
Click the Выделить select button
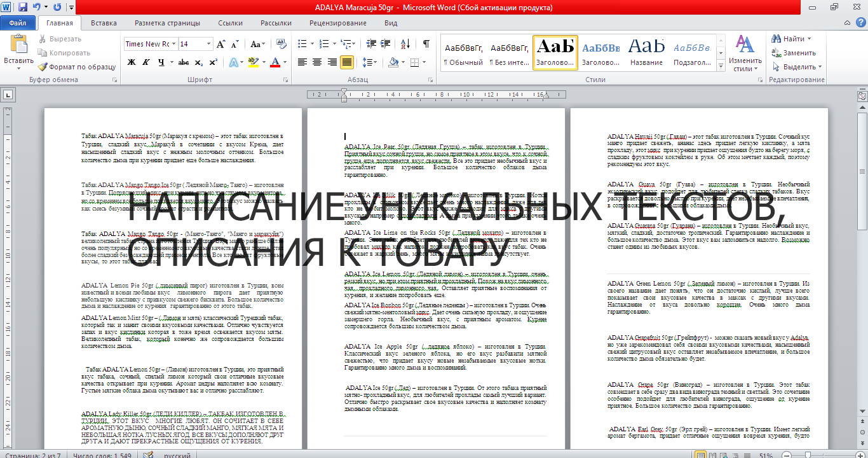click(796, 67)
